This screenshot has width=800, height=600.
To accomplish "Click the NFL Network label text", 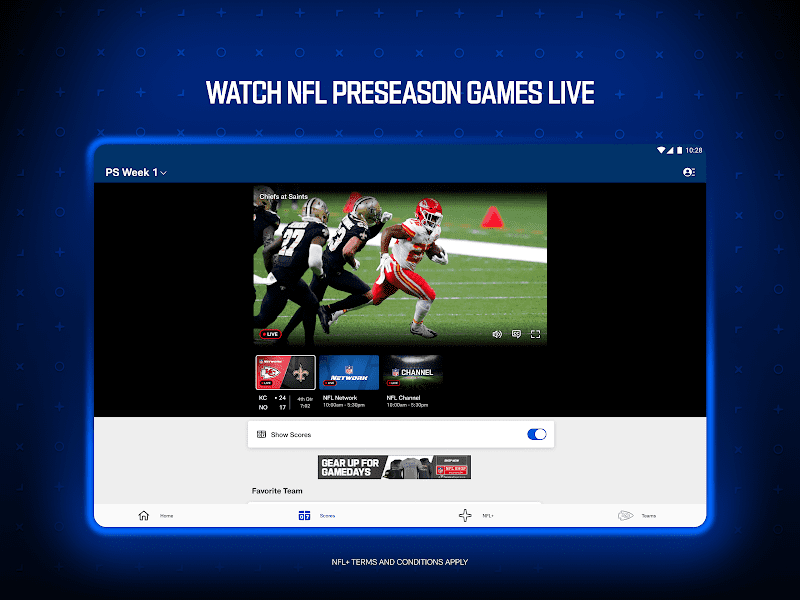I will [x=340, y=397].
